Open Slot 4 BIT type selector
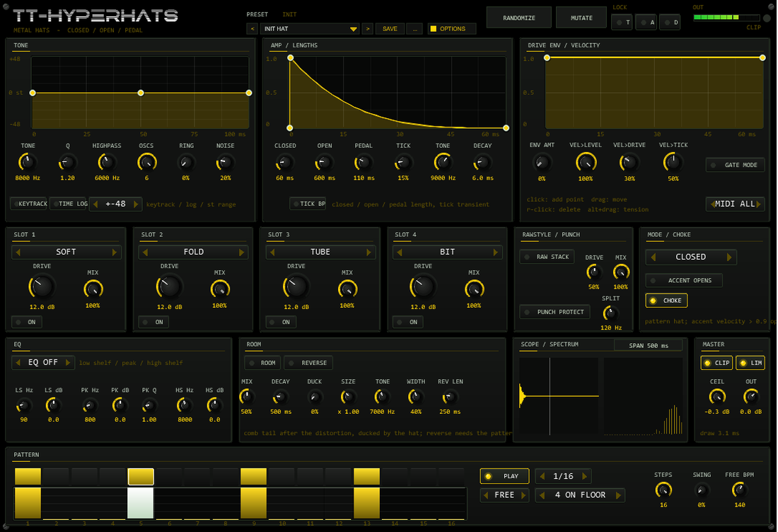778x532 pixels. pyautogui.click(x=448, y=252)
